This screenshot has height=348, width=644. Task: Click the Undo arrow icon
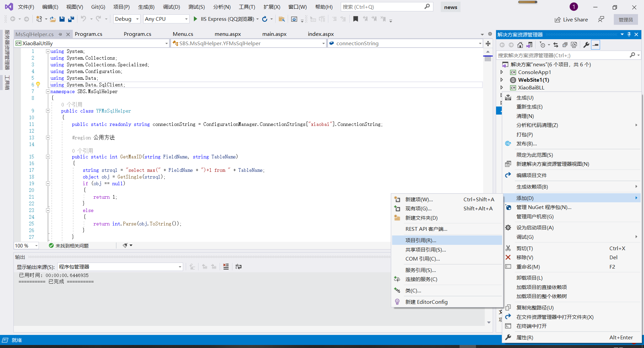click(84, 19)
